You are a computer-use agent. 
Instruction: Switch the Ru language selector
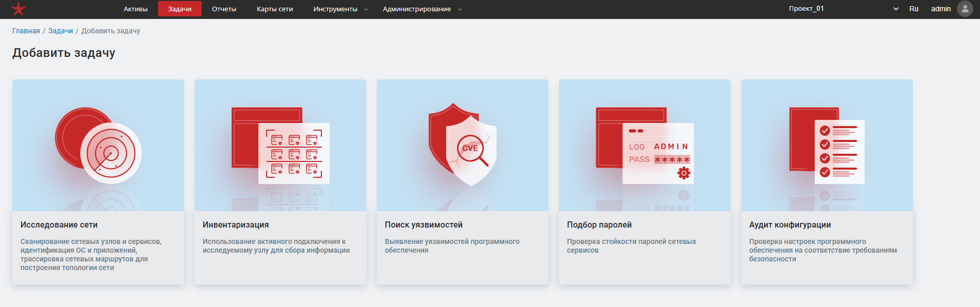914,9
